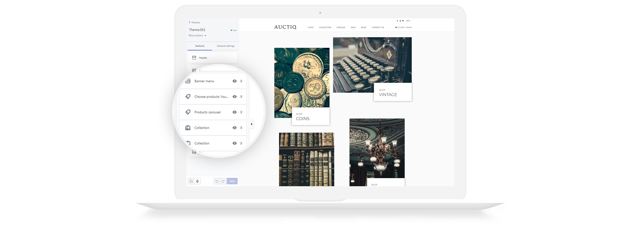Open the Shop Vintage label card
The width and height of the screenshot is (644, 252).
click(x=393, y=92)
